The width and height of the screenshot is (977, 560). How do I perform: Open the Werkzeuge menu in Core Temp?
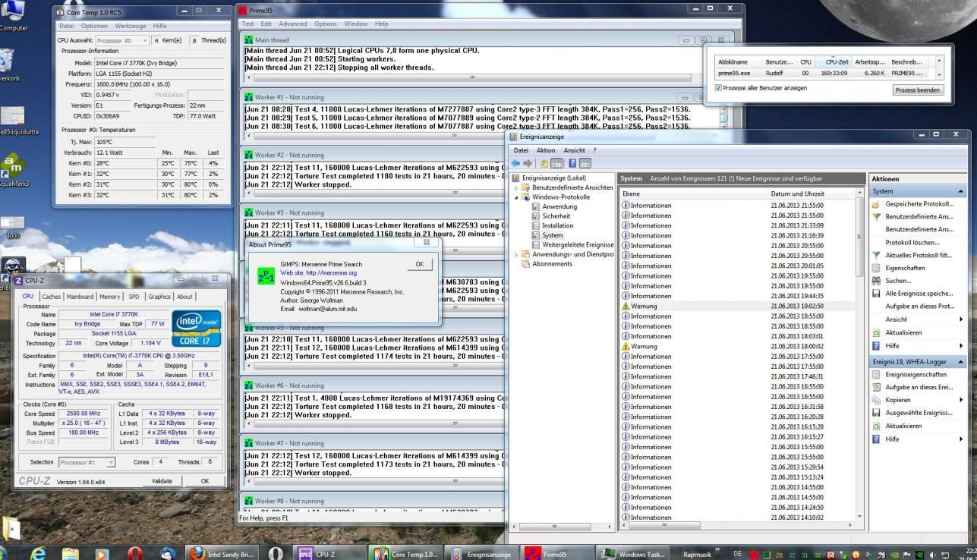tap(131, 26)
